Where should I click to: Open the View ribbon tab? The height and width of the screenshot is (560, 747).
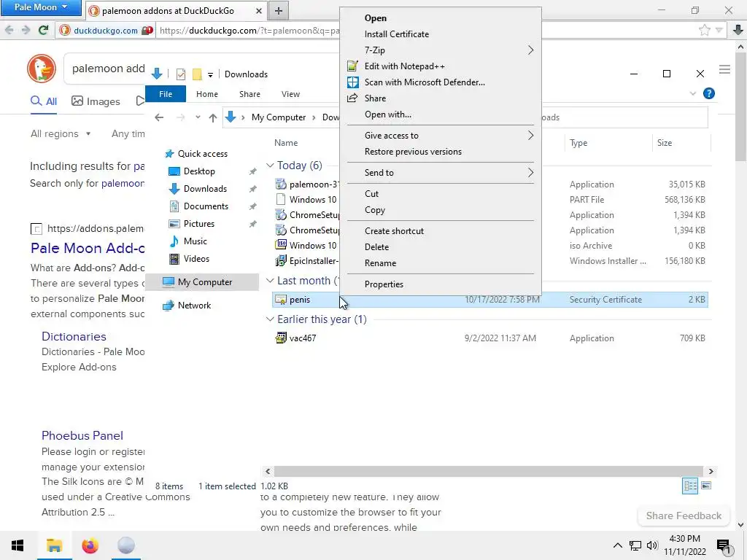tap(290, 94)
